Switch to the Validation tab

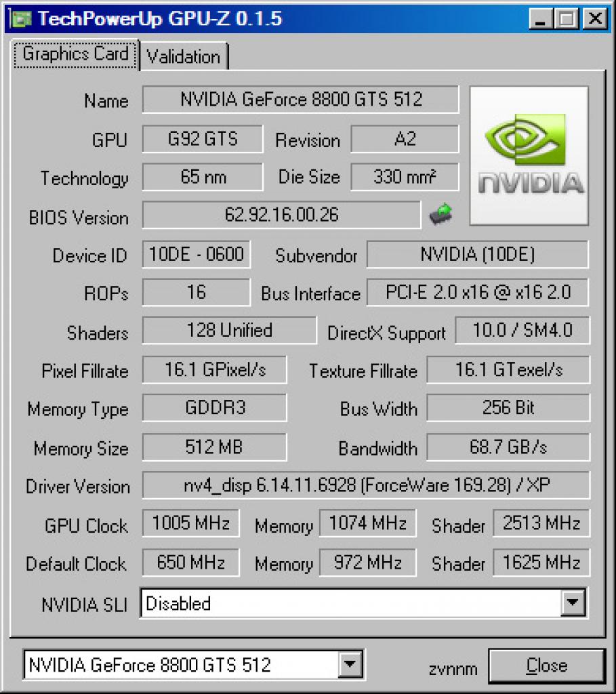pyautogui.click(x=183, y=56)
